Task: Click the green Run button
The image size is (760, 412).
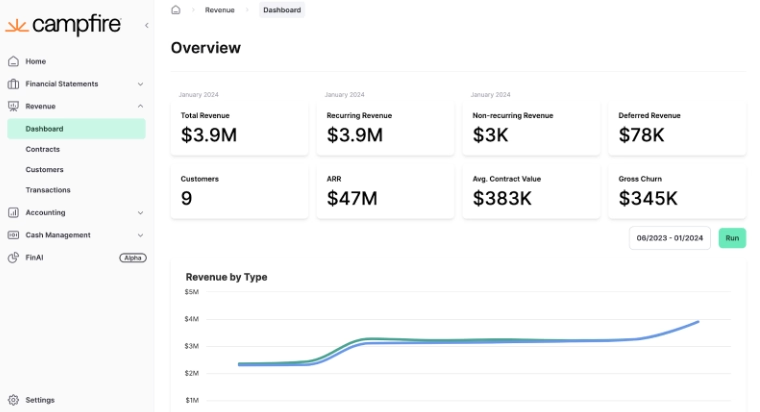Action: click(x=732, y=238)
